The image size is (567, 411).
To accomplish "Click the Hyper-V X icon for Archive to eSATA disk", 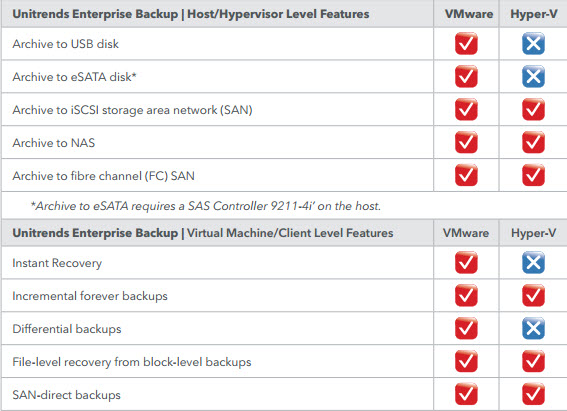I will pos(533,77).
